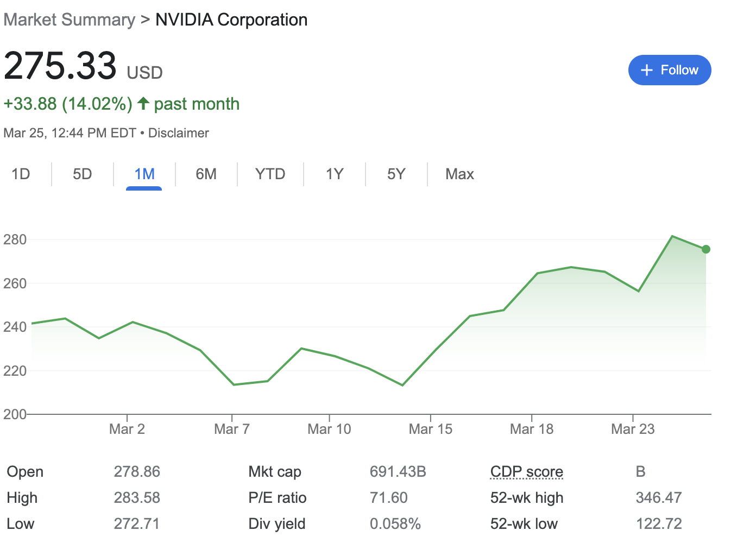Screen dimensions: 756x543
Task: Click the 52-wk high label
Action: [x=527, y=497]
